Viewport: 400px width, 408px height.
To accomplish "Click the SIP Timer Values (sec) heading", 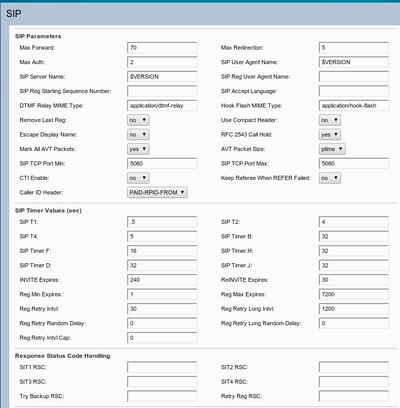I will pos(48,211).
